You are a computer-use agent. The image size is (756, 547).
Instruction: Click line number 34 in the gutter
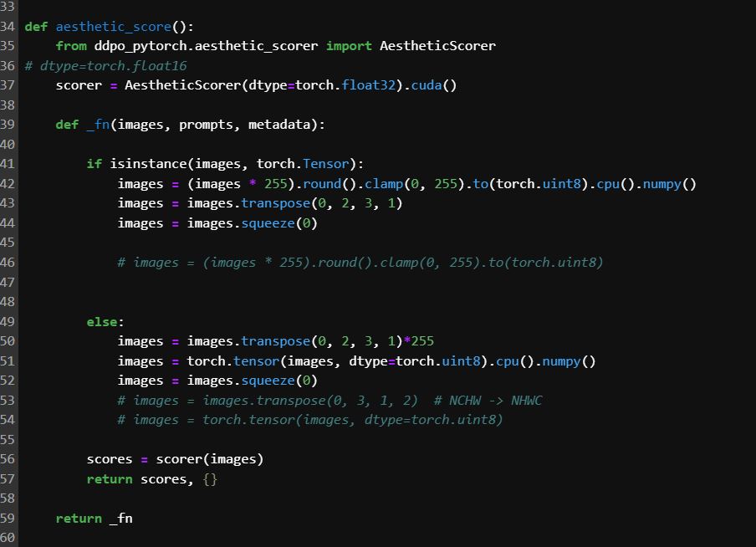click(x=8, y=26)
